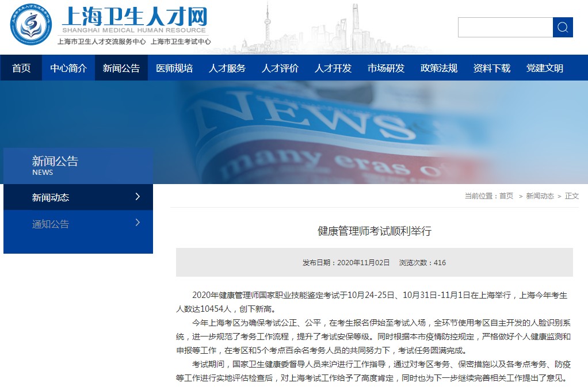Select 新闻公告 in the navigation bar
The width and height of the screenshot is (588, 390).
[x=121, y=68]
